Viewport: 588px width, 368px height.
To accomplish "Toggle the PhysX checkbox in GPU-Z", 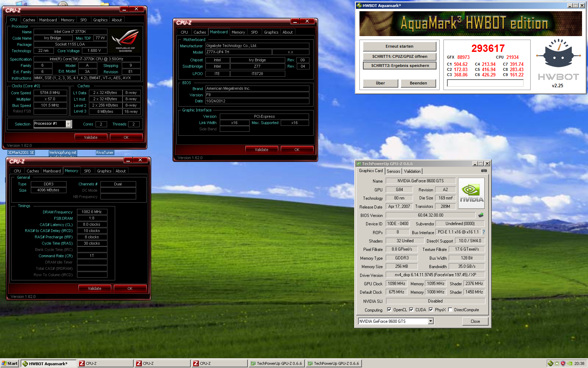I will tap(431, 309).
